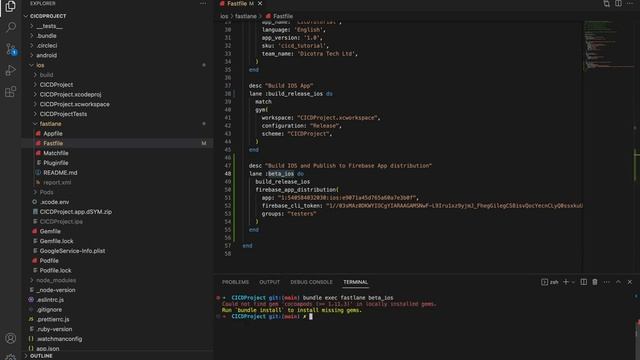This screenshot has height=360, width=640.
Task: Select the Terminal tab
Action: pos(356,282)
